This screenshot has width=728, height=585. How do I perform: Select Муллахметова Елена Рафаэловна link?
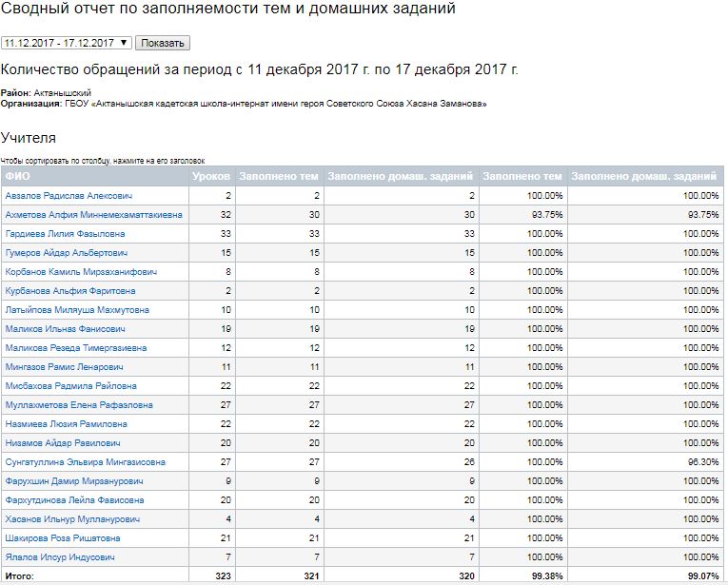[x=79, y=404]
